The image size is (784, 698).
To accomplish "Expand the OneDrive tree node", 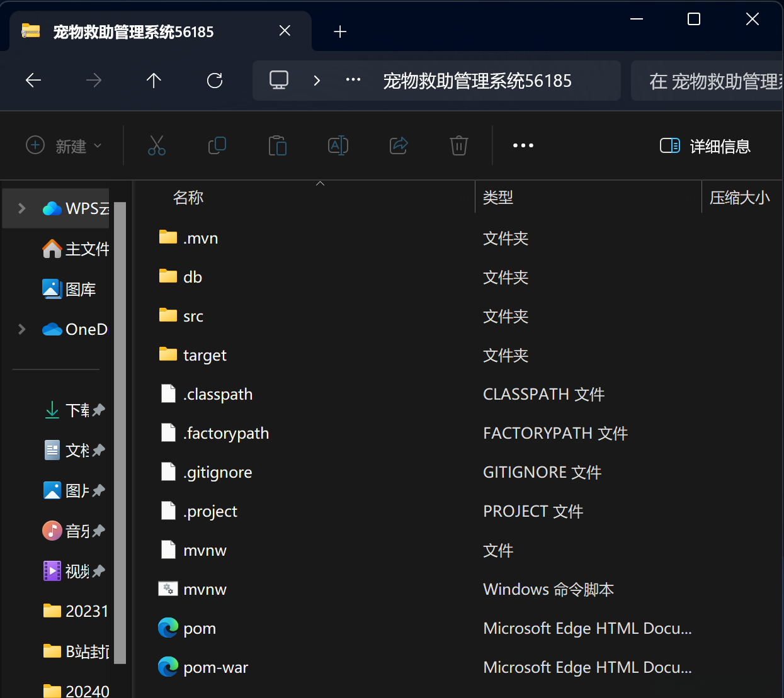I will [22, 329].
